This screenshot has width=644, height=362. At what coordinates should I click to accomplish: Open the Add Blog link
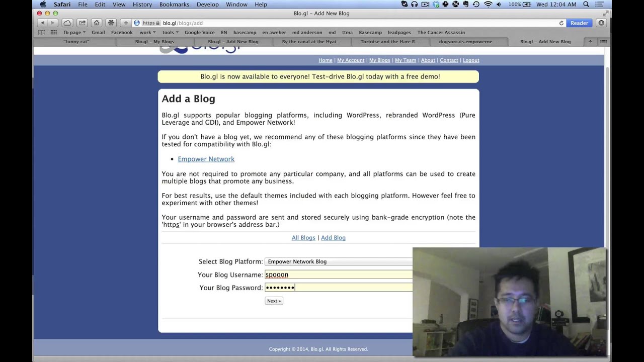tap(333, 238)
